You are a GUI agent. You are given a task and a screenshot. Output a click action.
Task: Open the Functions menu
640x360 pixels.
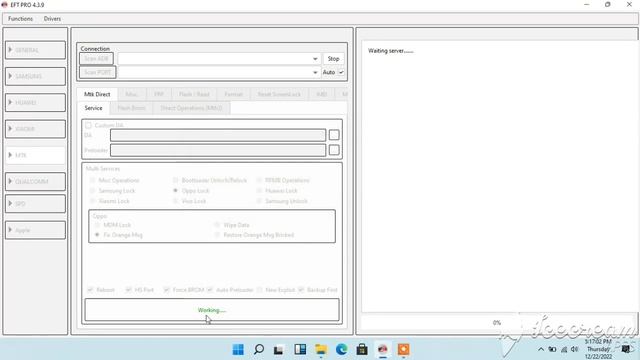pos(20,19)
